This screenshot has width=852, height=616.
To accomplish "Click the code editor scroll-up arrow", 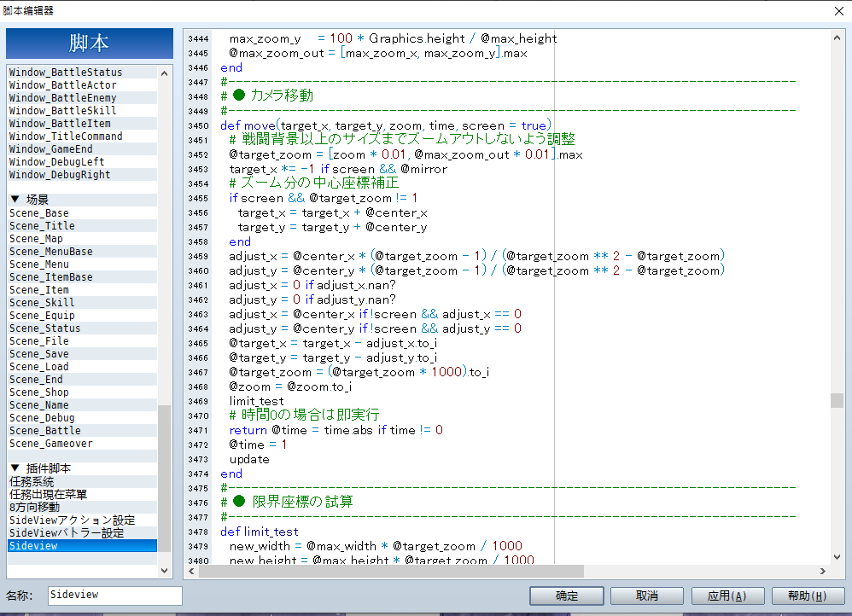I will pyautogui.click(x=837, y=38).
